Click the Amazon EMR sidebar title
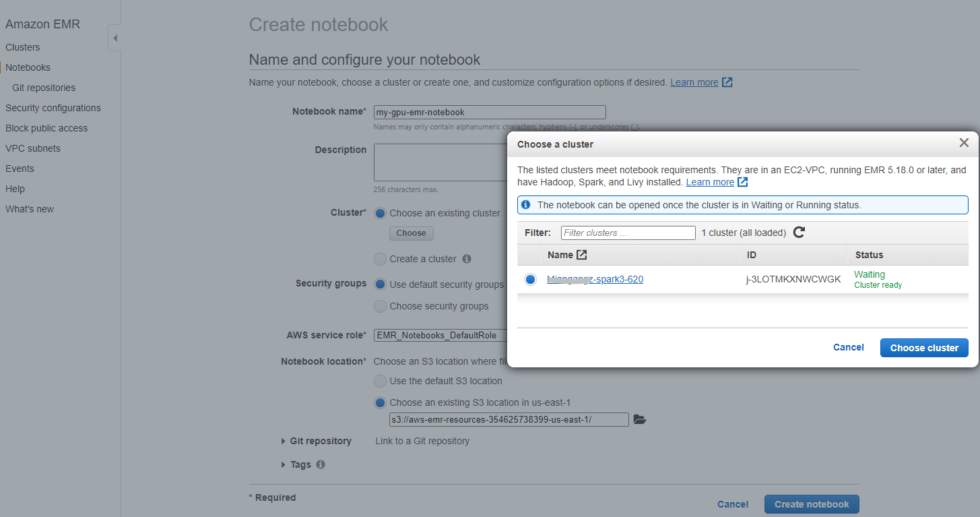This screenshot has width=980, height=517. (42, 24)
